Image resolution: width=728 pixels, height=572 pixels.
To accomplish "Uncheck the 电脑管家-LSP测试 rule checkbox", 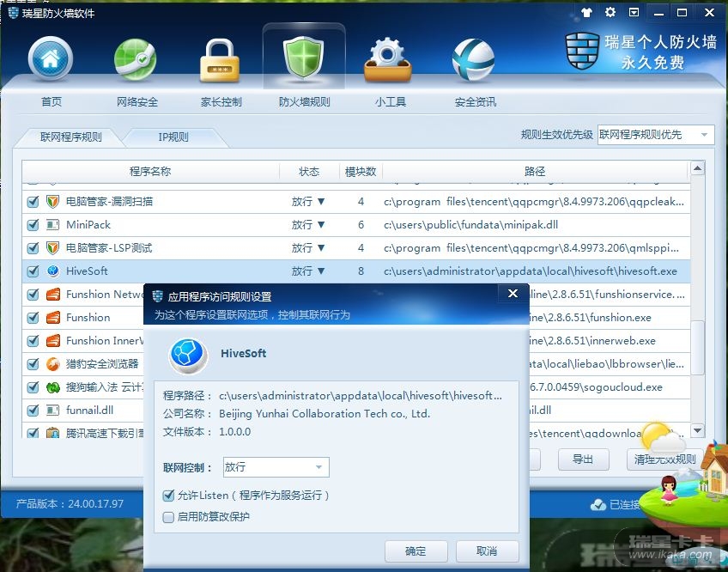I will pyautogui.click(x=33, y=248).
